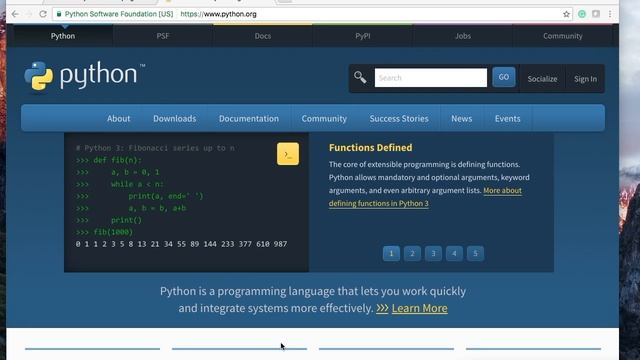Open the Socialize menu
Image resolution: width=640 pixels, height=360 pixels.
click(x=542, y=79)
